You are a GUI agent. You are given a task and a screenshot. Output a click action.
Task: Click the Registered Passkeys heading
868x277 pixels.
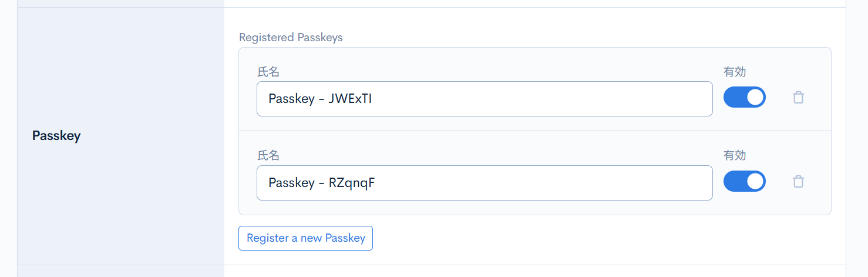(x=291, y=38)
